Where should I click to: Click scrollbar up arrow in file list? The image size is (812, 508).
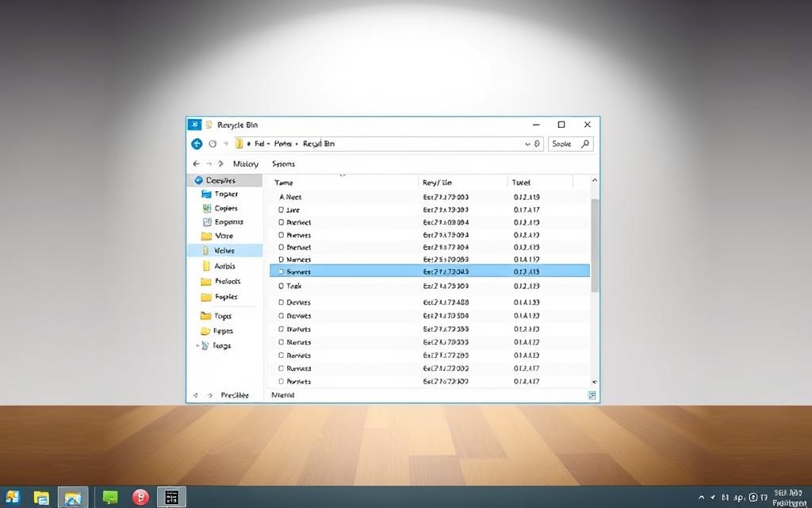(595, 180)
